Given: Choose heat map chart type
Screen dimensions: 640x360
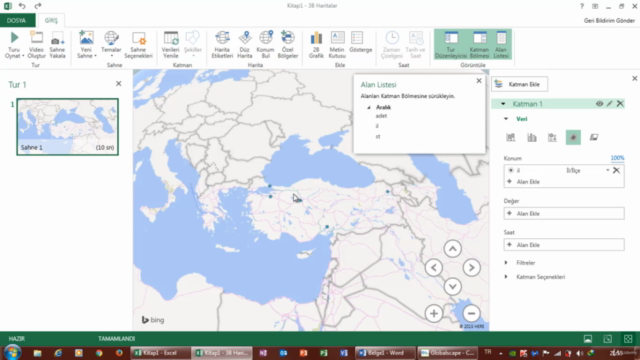Looking at the screenshot, I should [x=573, y=138].
